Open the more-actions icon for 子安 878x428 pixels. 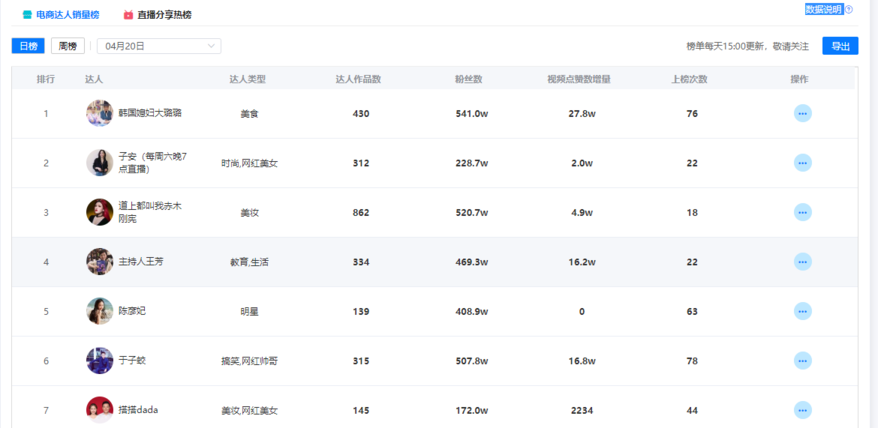coord(802,163)
